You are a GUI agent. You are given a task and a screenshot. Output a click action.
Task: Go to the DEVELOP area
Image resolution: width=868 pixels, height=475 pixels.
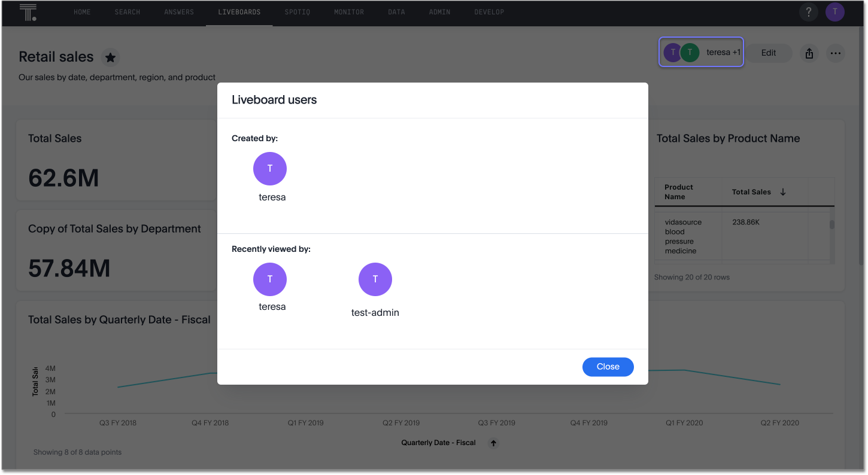pos(489,11)
